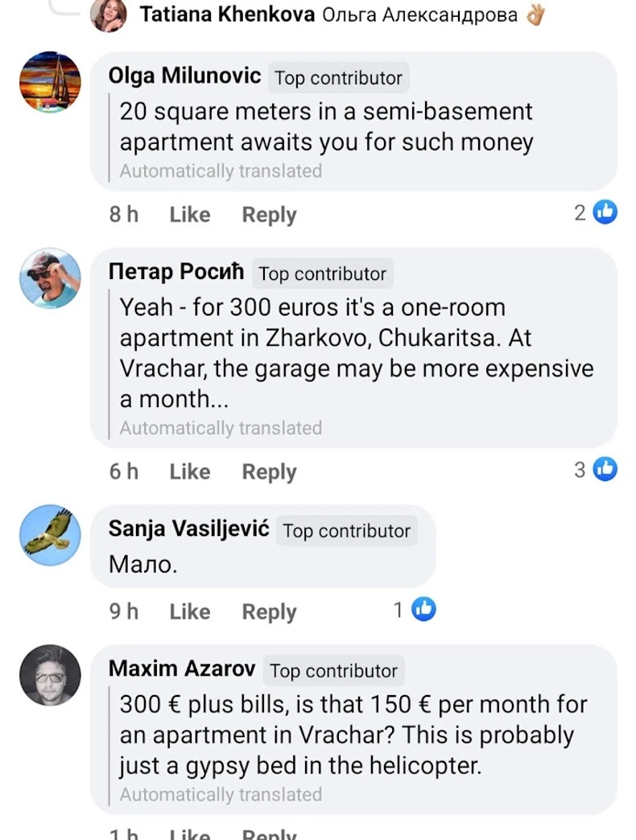
Task: Open Olga Milunovic's sailboat profile picture
Action: tap(50, 82)
